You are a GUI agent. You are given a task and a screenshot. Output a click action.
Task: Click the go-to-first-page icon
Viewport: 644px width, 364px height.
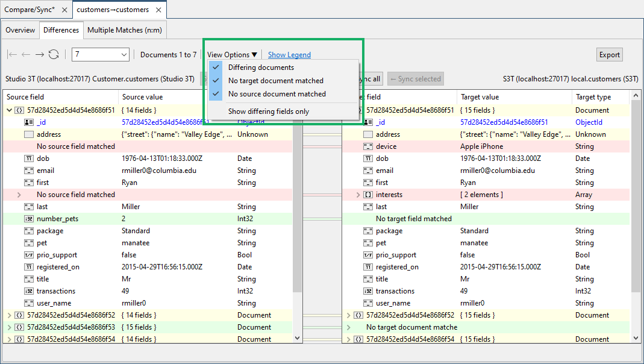tap(11, 54)
